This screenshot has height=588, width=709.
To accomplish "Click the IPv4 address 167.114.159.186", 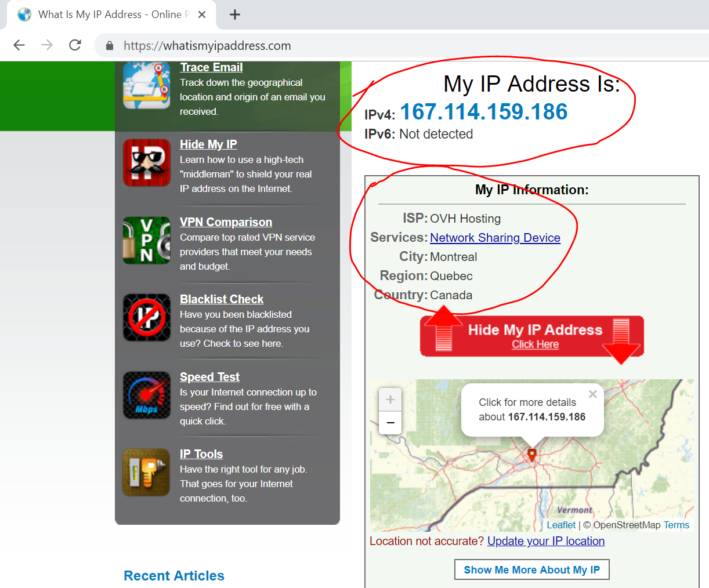I will click(484, 112).
